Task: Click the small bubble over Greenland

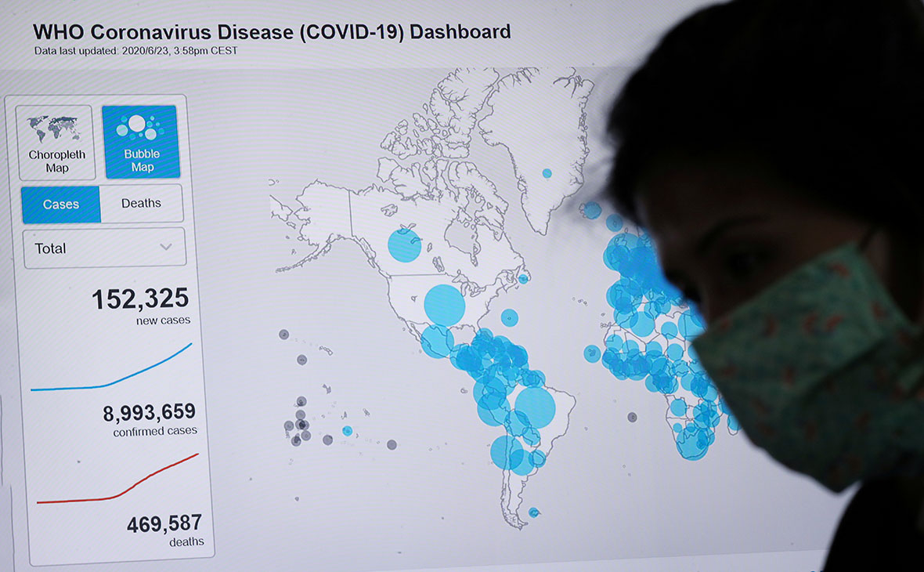Action: [547, 173]
